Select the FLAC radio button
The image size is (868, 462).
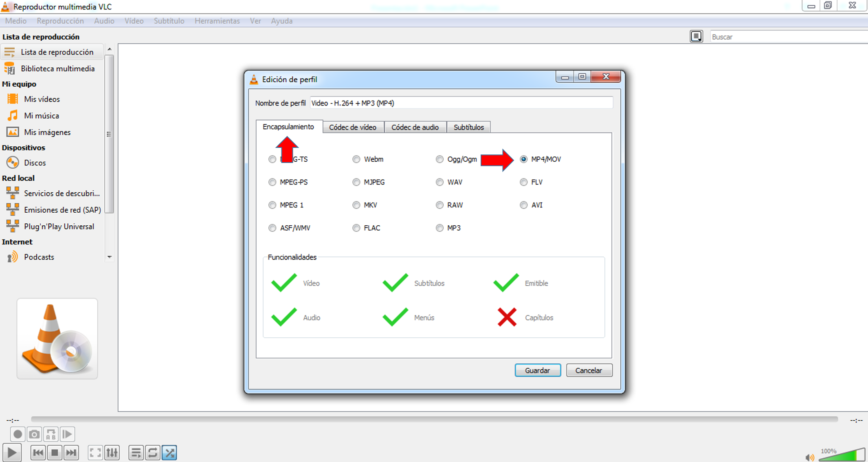point(356,228)
